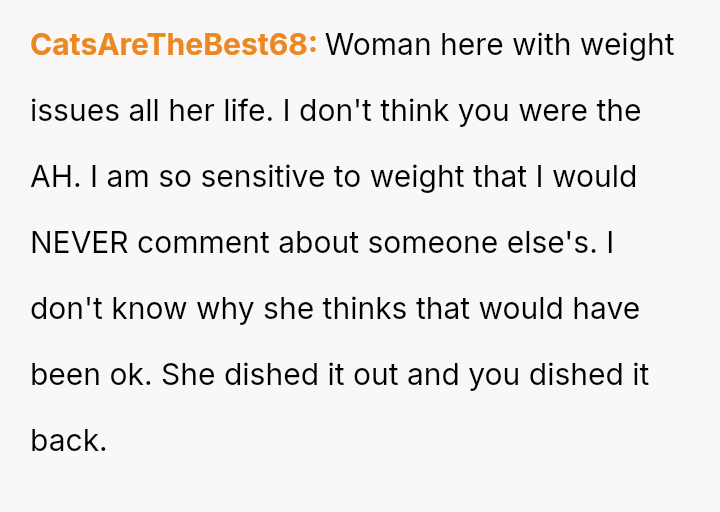The height and width of the screenshot is (512, 720).
Task: Click the word "She" before "dished it out"
Action: tap(188, 375)
